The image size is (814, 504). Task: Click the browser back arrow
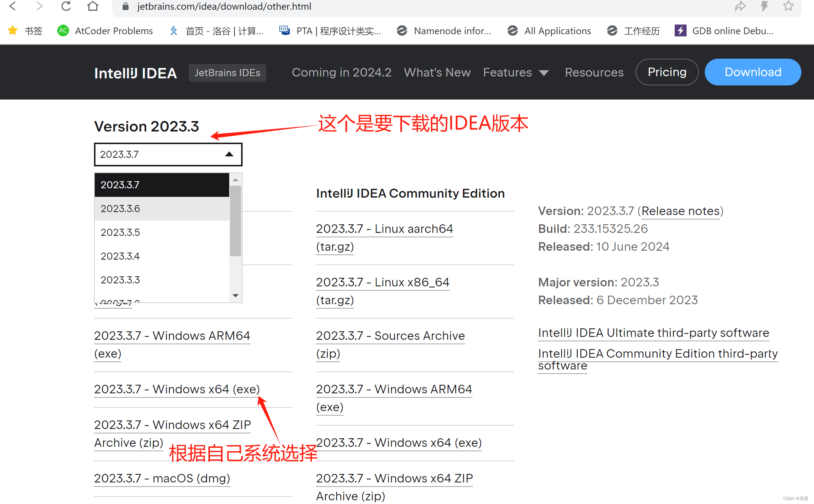13,6
